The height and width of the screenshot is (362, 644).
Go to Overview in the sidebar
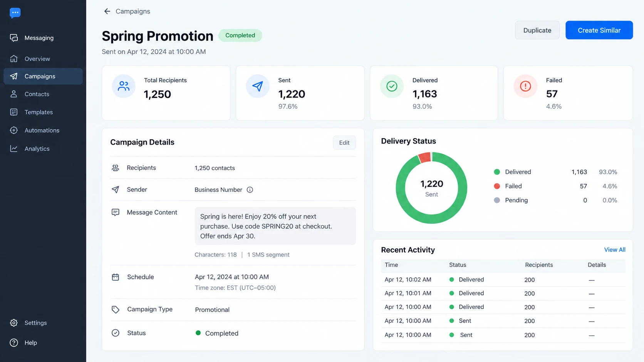(43, 58)
